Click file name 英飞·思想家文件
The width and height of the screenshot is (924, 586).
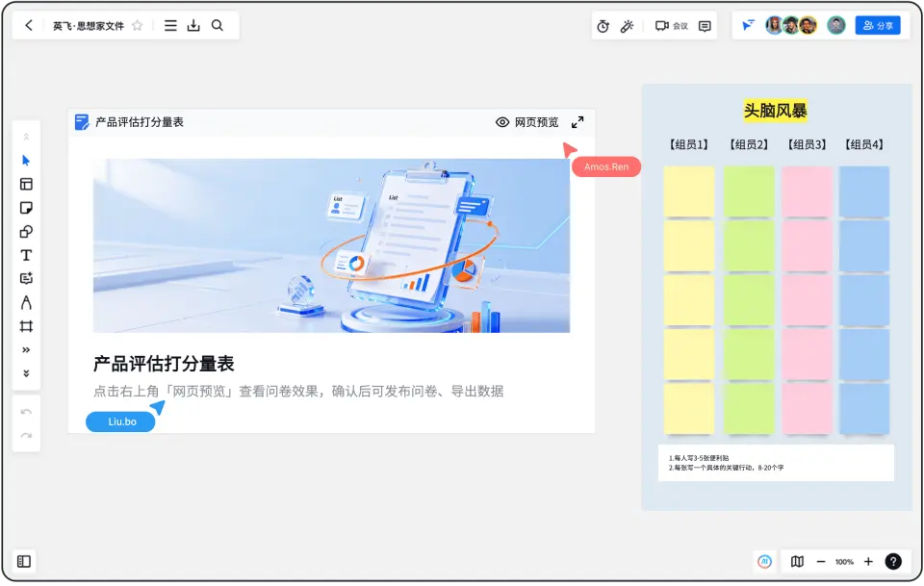89,26
